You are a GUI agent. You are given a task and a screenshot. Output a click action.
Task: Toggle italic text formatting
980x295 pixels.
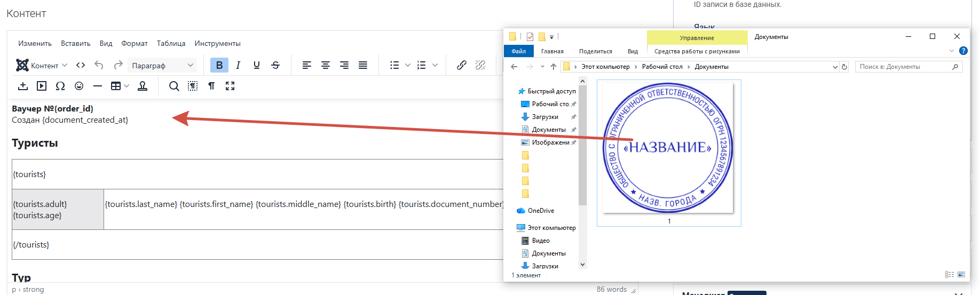pyautogui.click(x=238, y=65)
